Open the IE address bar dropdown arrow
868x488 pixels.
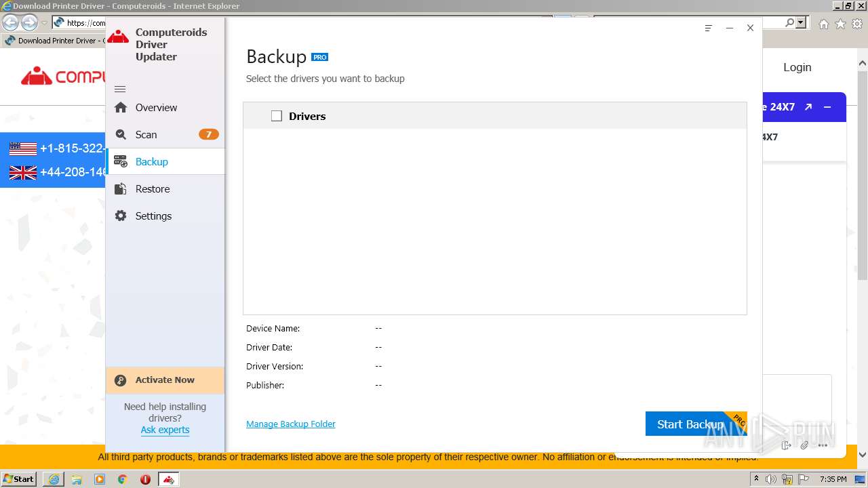pos(802,22)
